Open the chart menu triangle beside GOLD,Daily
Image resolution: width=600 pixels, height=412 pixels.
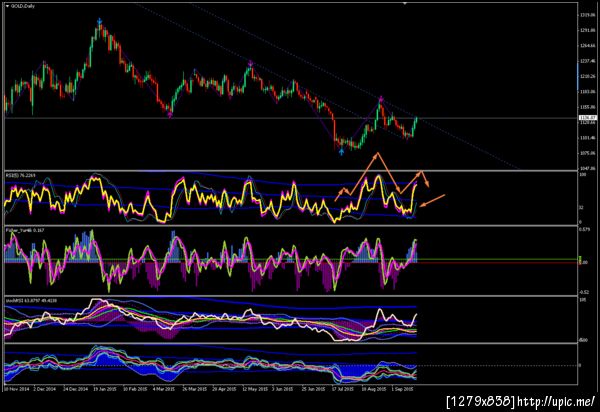7,6
